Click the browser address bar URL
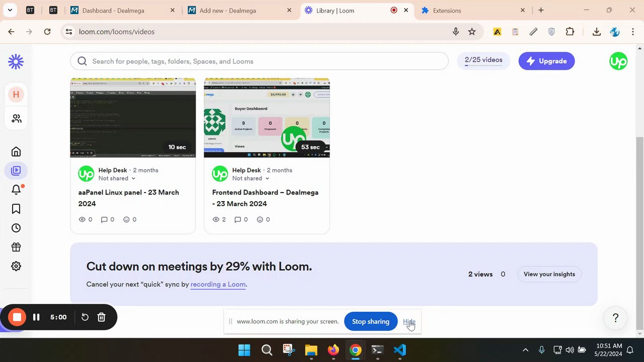Image resolution: width=644 pixels, height=362 pixels. pos(117,32)
